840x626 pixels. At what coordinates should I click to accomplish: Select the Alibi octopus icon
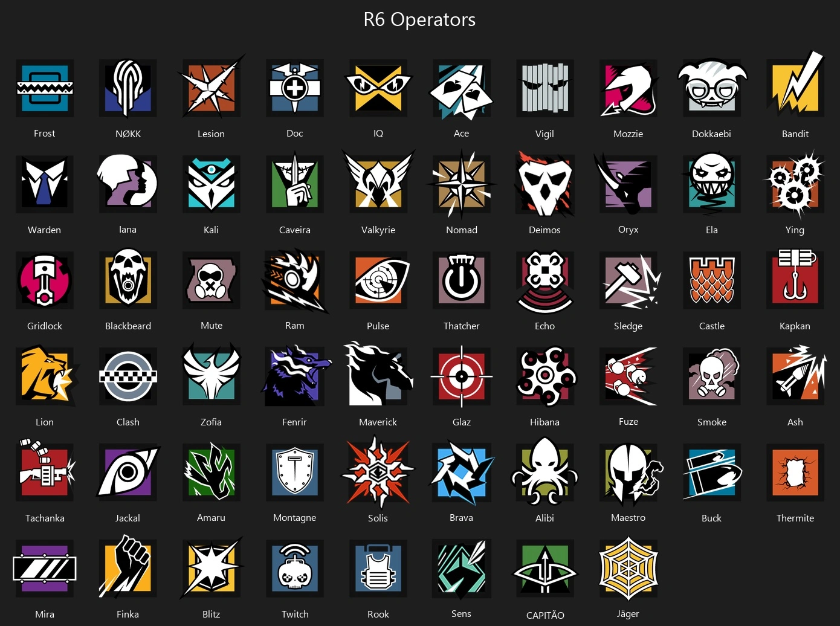[545, 473]
